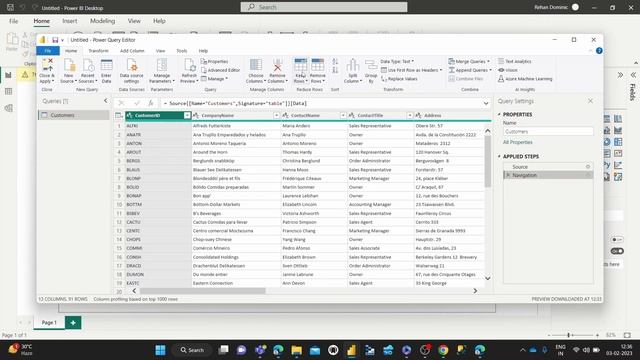640x360 pixels.
Task: Click the Refresh Preview icon
Action: pos(189,65)
